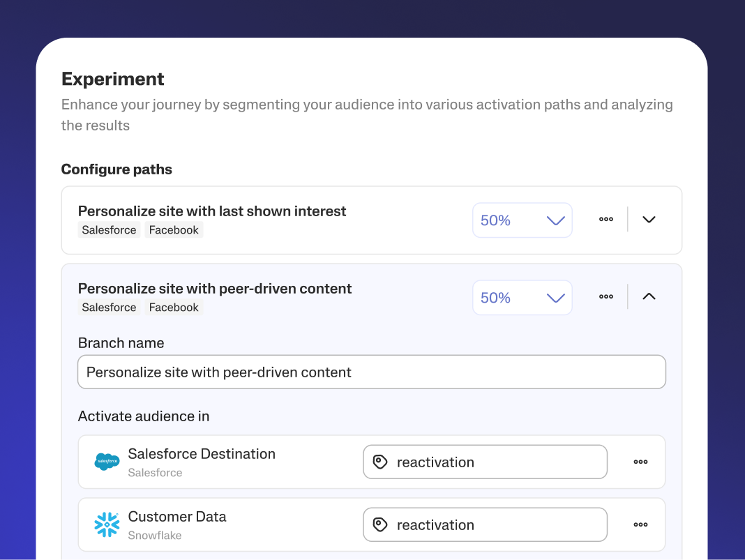Select Facebook tag under peer-driven content heading
Screen dimensions: 745x560
174,308
